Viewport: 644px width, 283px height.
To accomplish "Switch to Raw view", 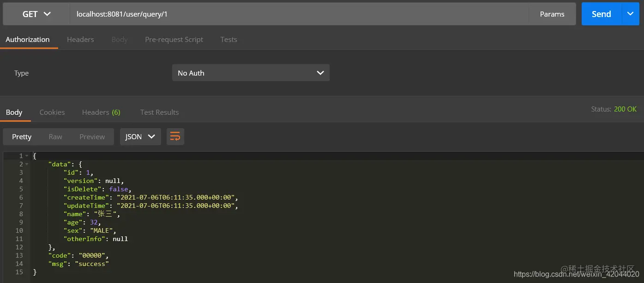I will tap(55, 136).
